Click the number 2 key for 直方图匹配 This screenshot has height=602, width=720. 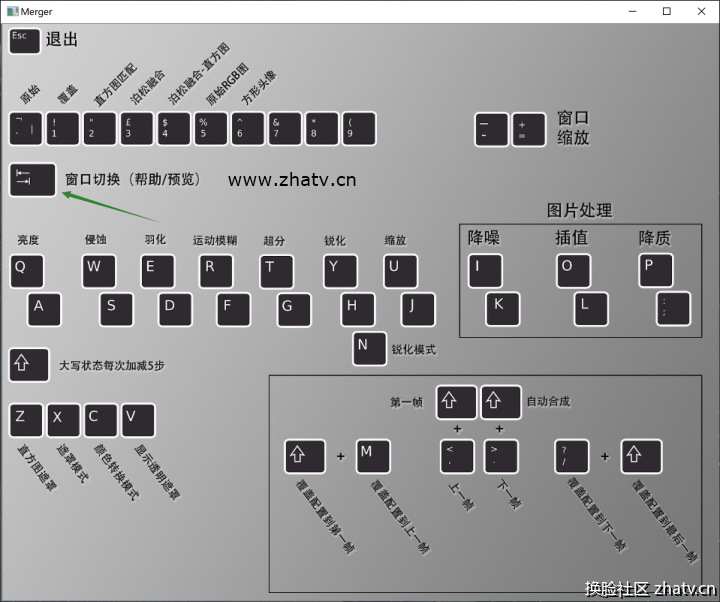(x=100, y=129)
